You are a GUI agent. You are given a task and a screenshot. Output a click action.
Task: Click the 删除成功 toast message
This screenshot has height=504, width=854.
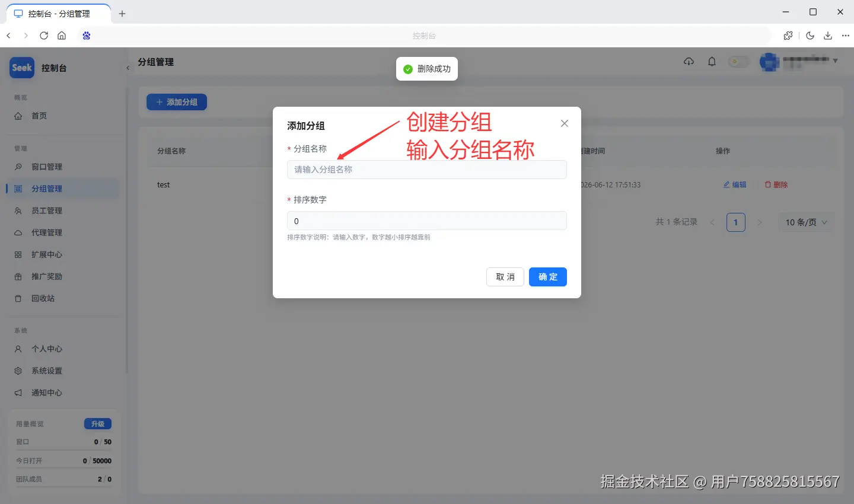pos(427,69)
